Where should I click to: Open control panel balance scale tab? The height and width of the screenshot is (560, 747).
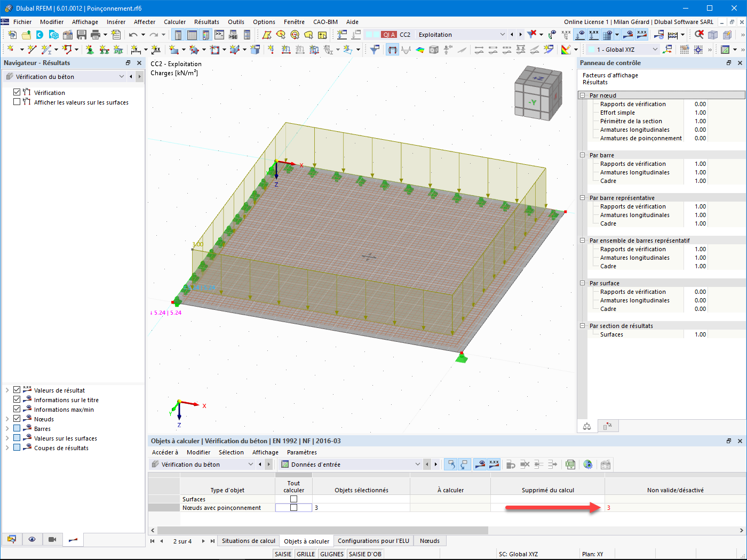587,426
